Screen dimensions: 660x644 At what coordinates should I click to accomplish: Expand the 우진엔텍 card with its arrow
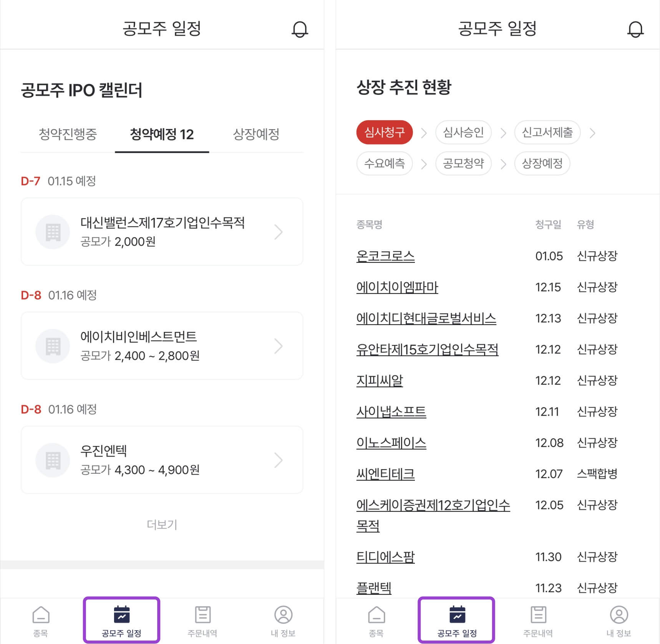279,460
